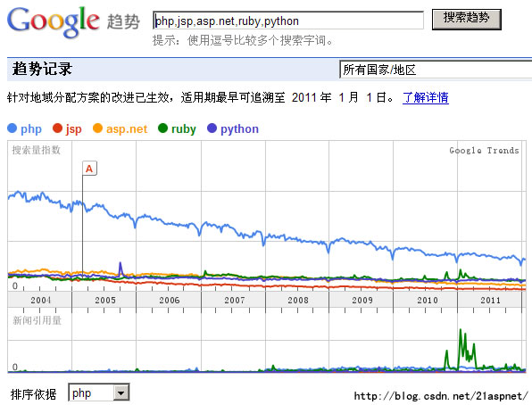Image resolution: width=532 pixels, height=405 pixels.
Task: Click the hint text under search box
Action: click(243, 41)
